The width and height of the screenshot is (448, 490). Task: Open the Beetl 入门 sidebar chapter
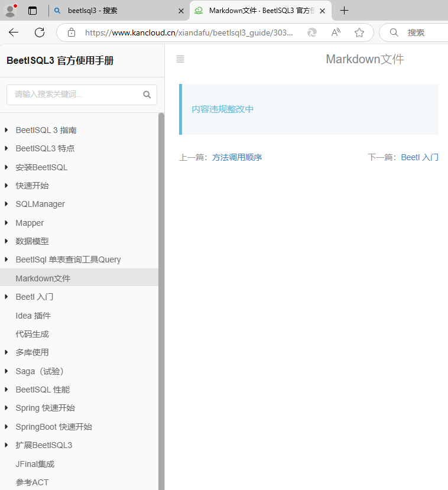click(34, 297)
